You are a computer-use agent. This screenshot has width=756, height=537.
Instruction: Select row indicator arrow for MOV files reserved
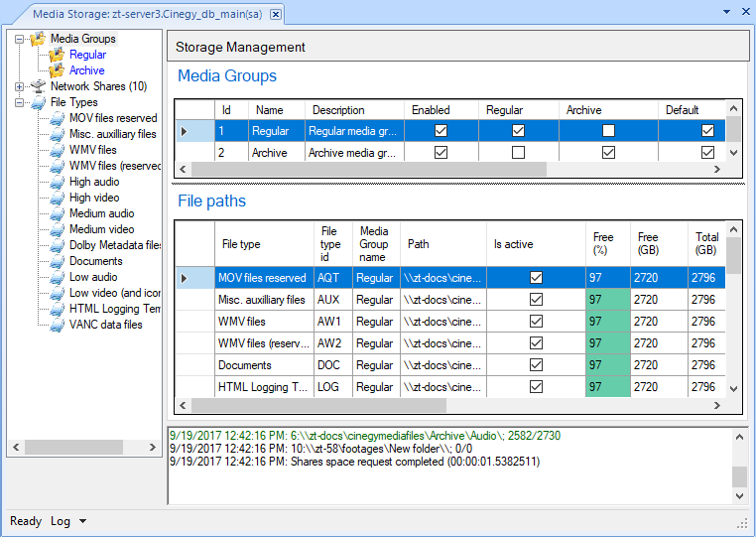184,278
